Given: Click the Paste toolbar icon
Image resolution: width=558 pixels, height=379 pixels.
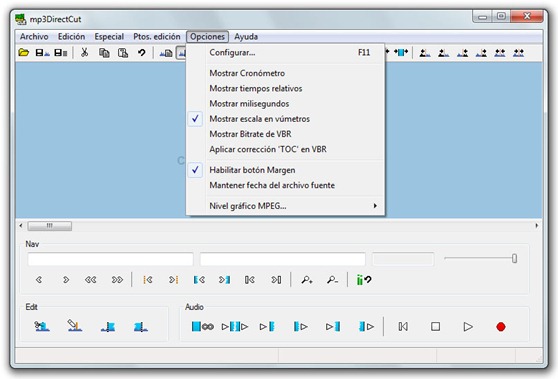Looking at the screenshot, I should [123, 53].
